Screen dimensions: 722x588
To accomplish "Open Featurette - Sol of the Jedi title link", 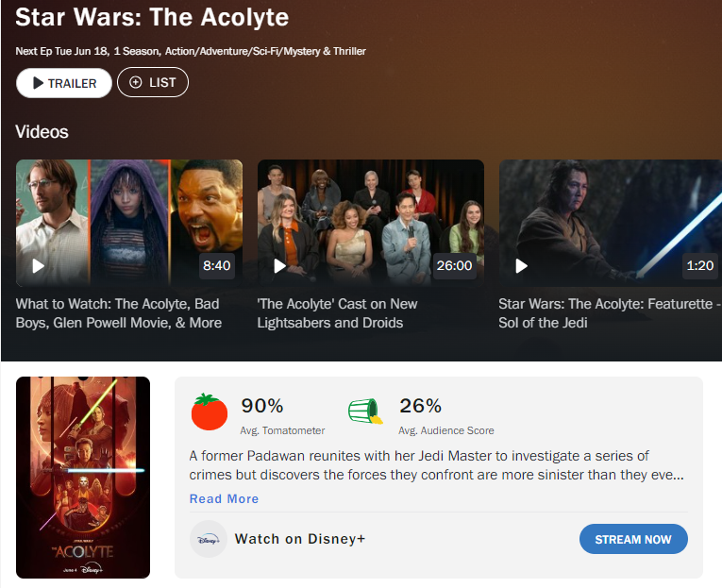I will [610, 313].
